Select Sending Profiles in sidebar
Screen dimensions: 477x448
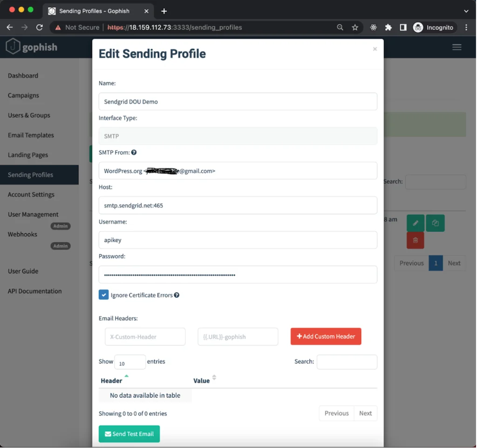[x=39, y=175]
